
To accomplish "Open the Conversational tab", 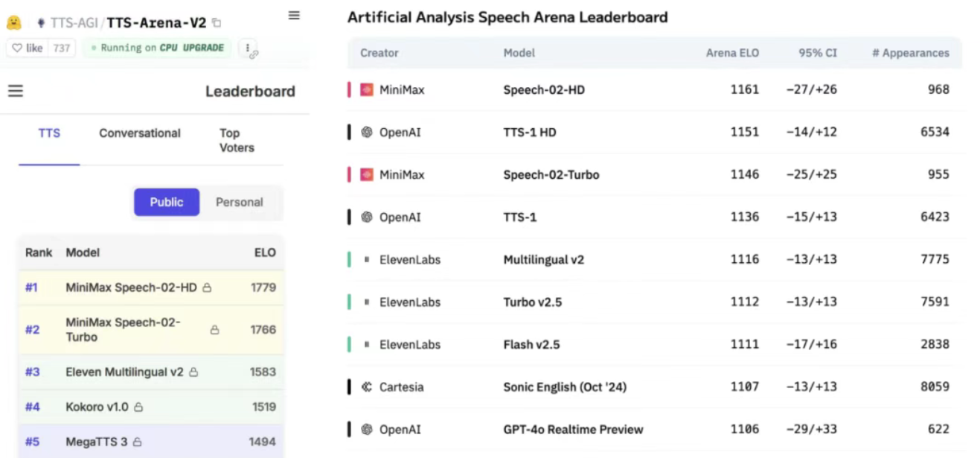I will [x=140, y=133].
